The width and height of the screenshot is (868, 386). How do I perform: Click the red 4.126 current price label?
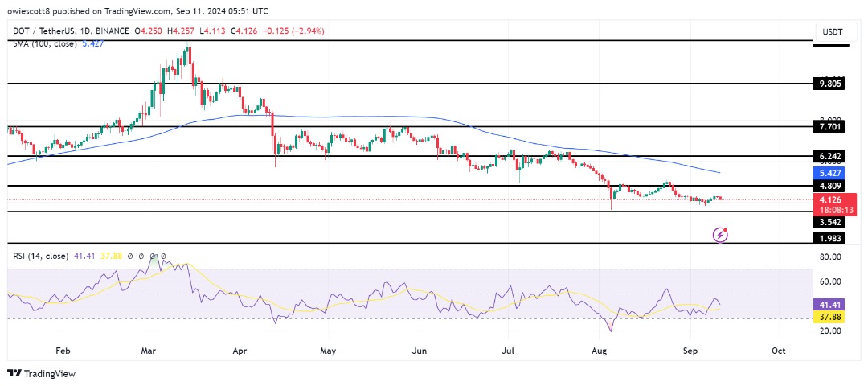830,201
